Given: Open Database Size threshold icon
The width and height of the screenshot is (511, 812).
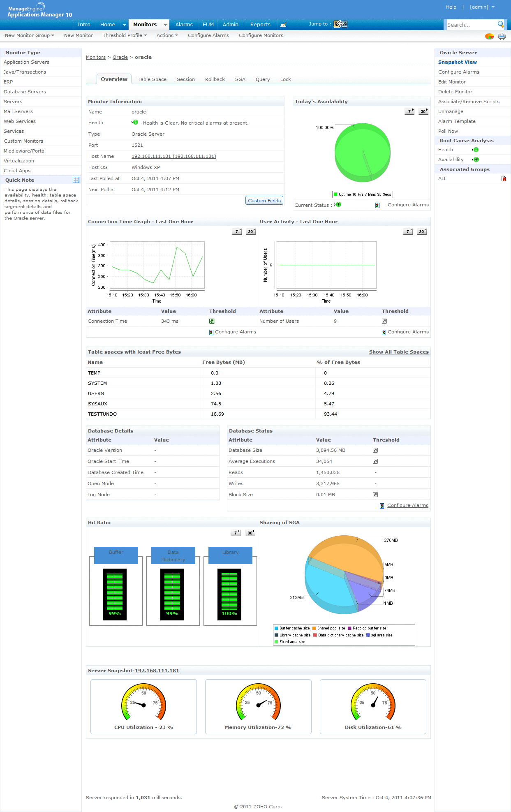Looking at the screenshot, I should pos(375,450).
